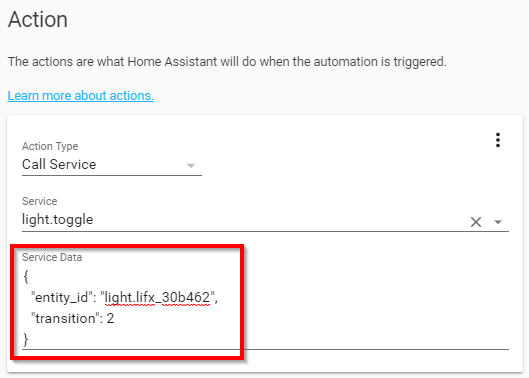The image size is (529, 378).
Task: Open the Call Service action type selector
Action: pyautogui.click(x=112, y=165)
